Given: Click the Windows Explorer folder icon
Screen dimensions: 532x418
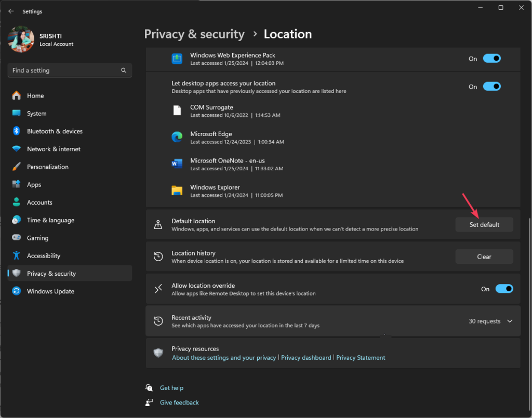Looking at the screenshot, I should (177, 191).
